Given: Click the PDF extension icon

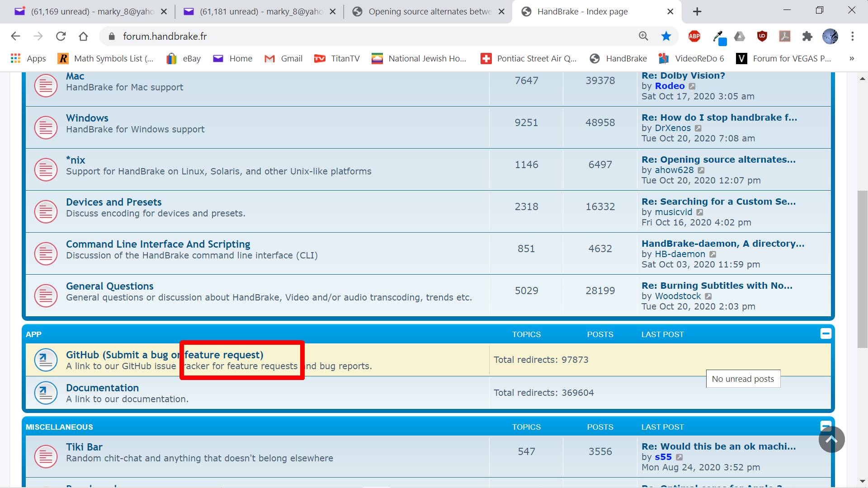Looking at the screenshot, I should click(785, 36).
